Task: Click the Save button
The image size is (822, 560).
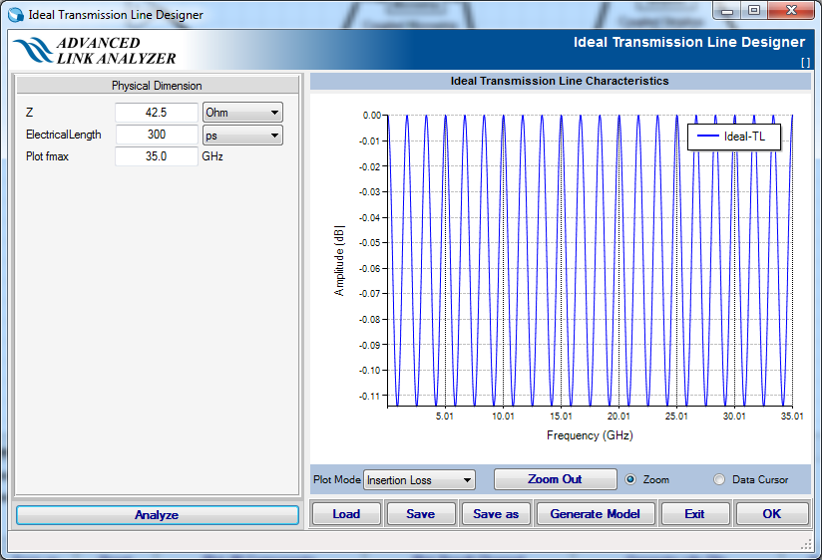Action: pyautogui.click(x=420, y=514)
